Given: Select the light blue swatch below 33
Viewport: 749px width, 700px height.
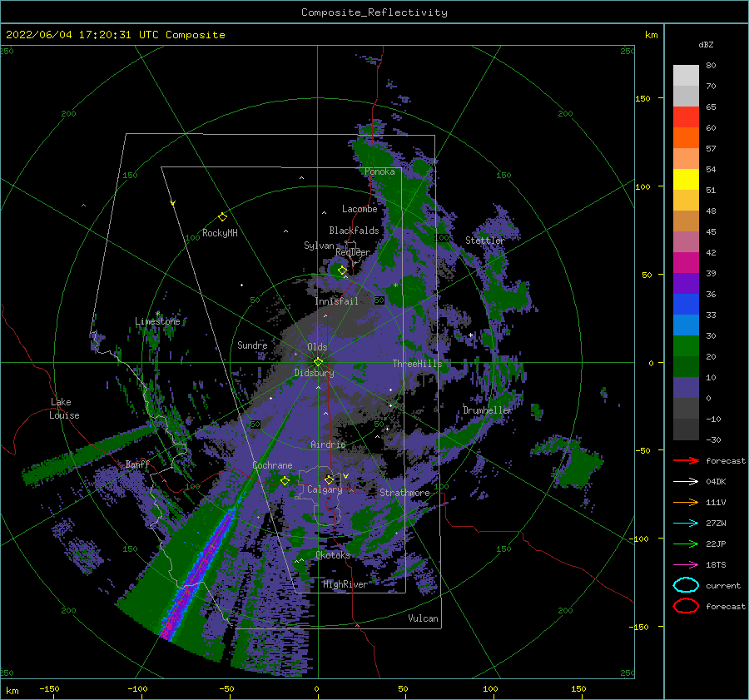Looking at the screenshot, I should 686,325.
